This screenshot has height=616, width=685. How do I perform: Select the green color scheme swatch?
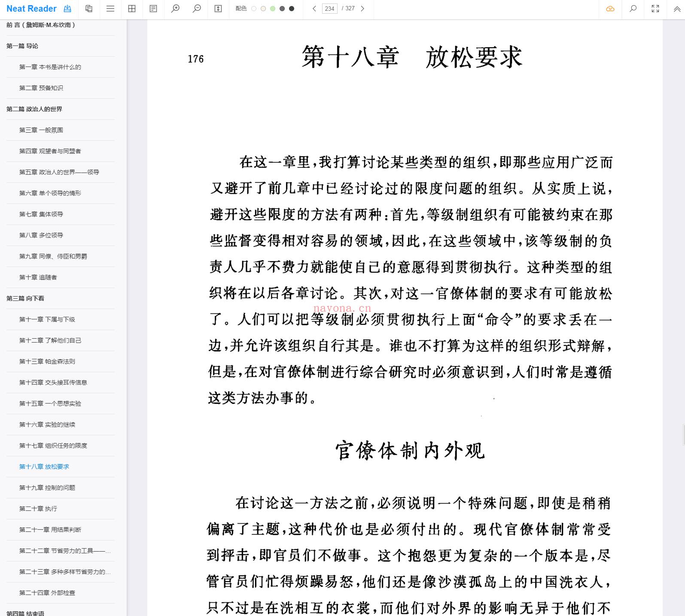pos(273,9)
